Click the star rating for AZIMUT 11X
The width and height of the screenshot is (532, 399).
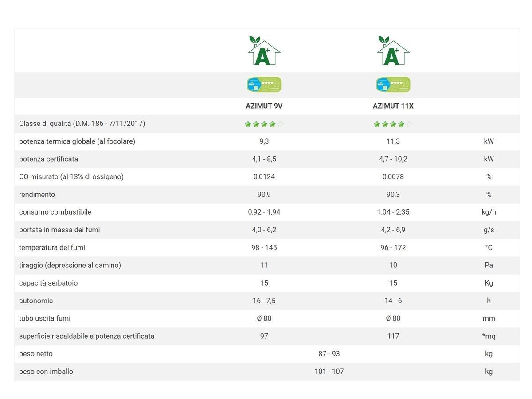point(393,124)
